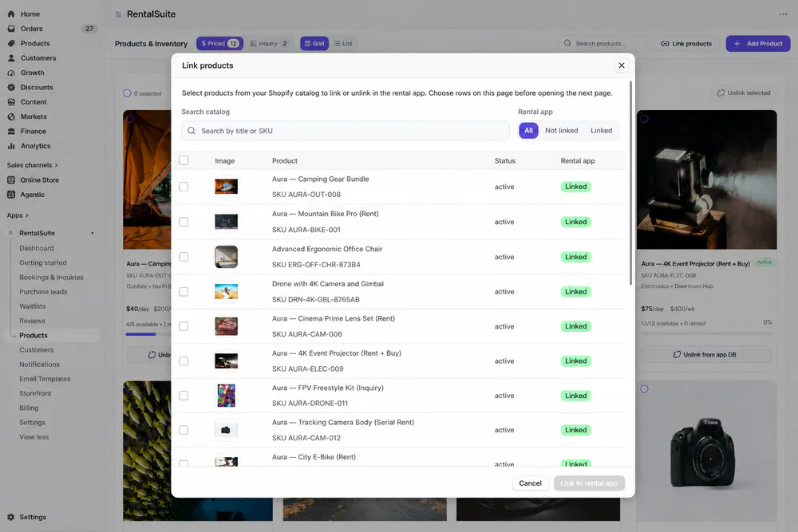Viewport: 798px width, 532px height.
Task: Select the 4K Event Projector card circle
Action: (644, 119)
